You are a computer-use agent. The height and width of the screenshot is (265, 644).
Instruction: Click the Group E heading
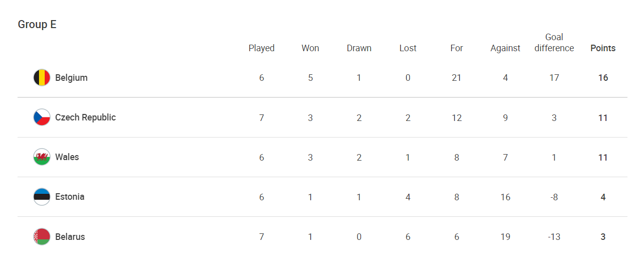[x=37, y=24]
